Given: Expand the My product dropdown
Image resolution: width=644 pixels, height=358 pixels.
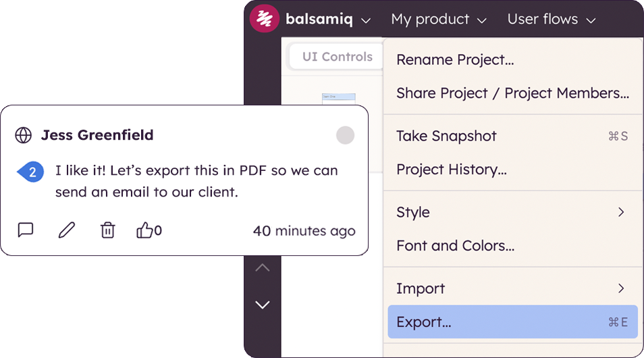Looking at the screenshot, I should point(439,20).
